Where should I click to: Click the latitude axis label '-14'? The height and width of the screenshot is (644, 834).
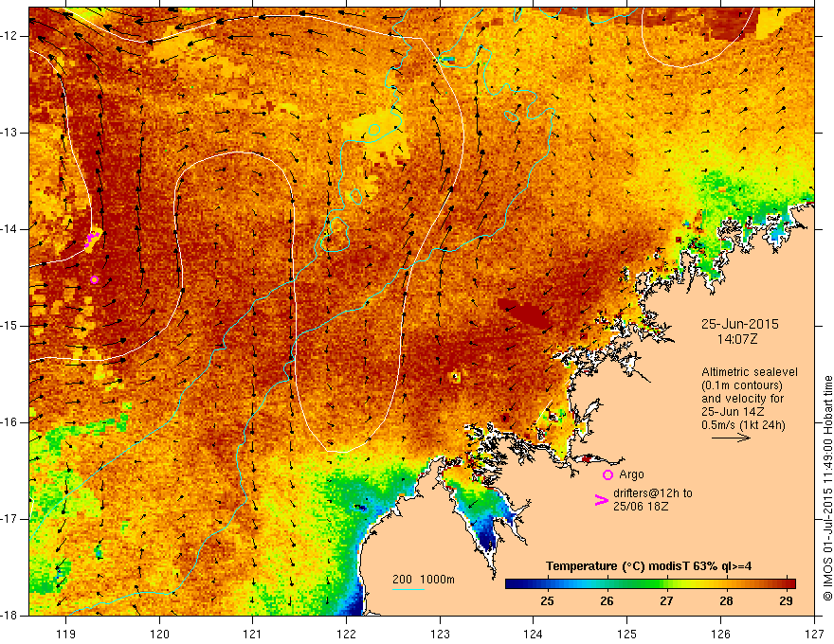[9, 229]
